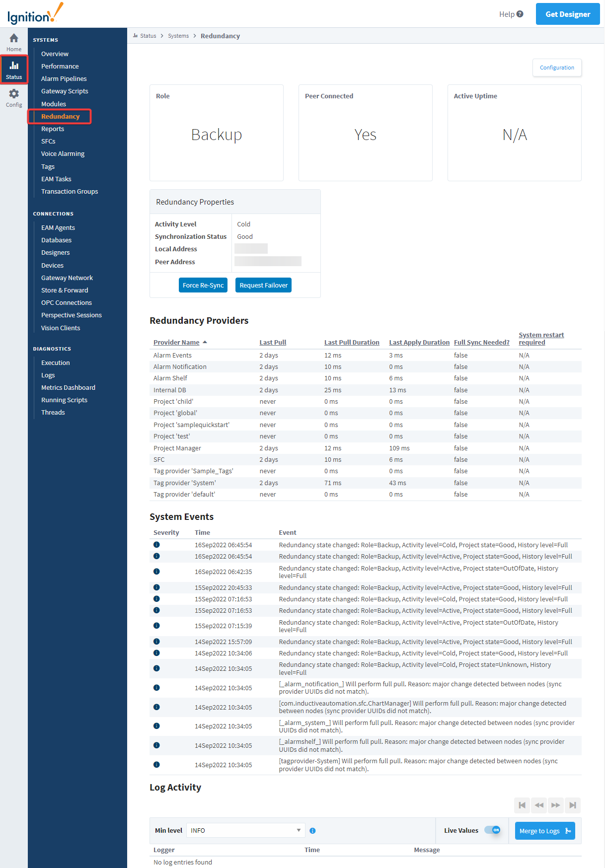Viewport: 605px width, 868px height.
Task: Go forward one log page
Action: coord(556,805)
